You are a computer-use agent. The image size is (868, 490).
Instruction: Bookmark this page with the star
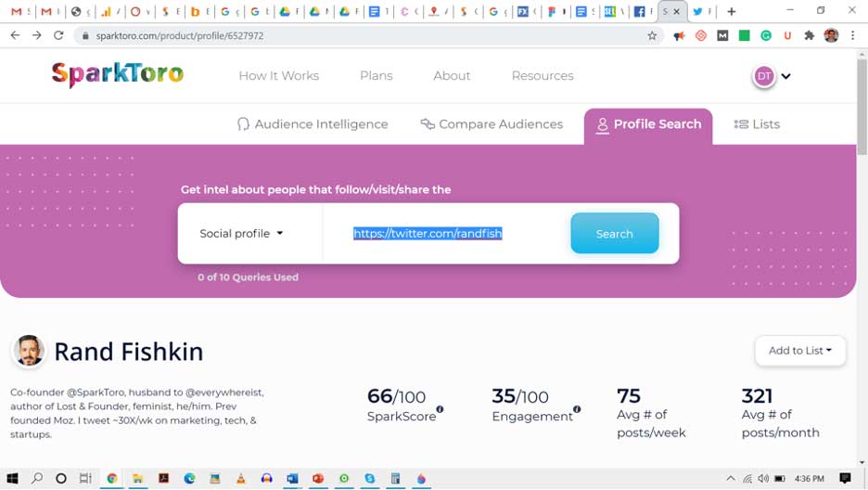click(652, 35)
